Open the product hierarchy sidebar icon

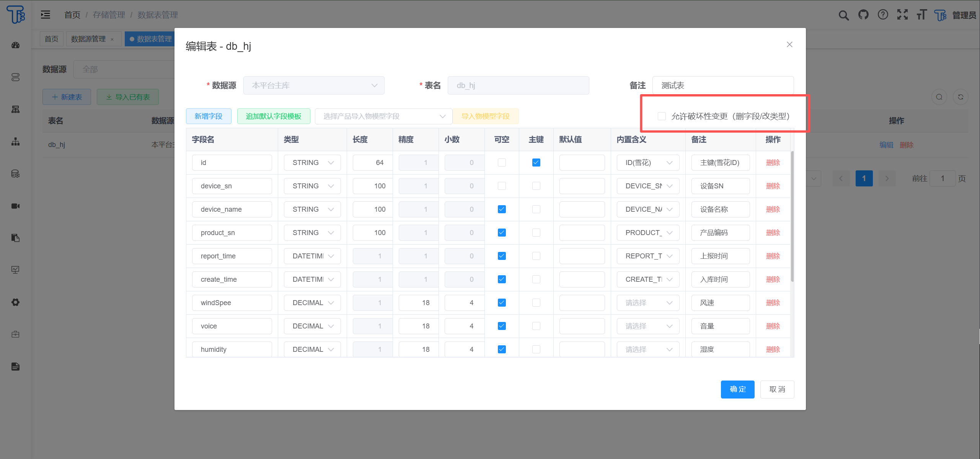15,109
